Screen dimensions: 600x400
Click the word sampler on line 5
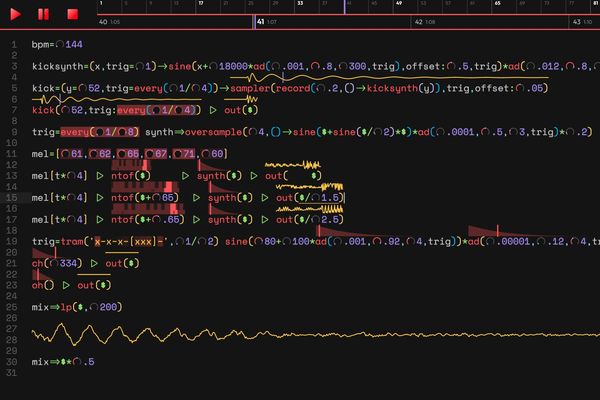coord(250,88)
